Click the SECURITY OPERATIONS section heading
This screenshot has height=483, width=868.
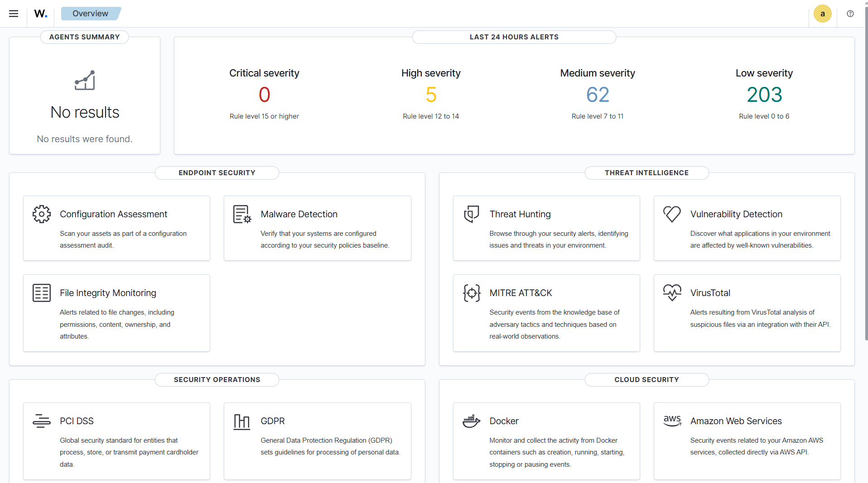pos(217,380)
